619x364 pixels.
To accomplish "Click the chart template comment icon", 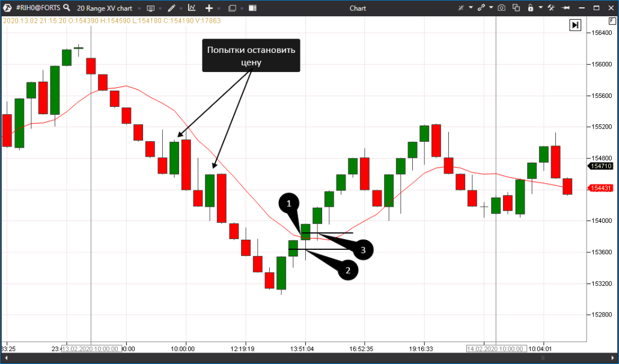I will (150, 8).
